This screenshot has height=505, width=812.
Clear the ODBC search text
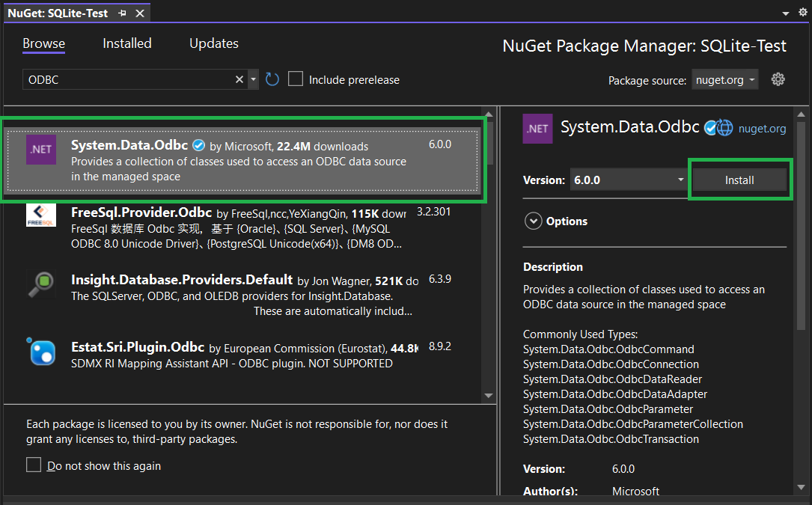[x=239, y=79]
